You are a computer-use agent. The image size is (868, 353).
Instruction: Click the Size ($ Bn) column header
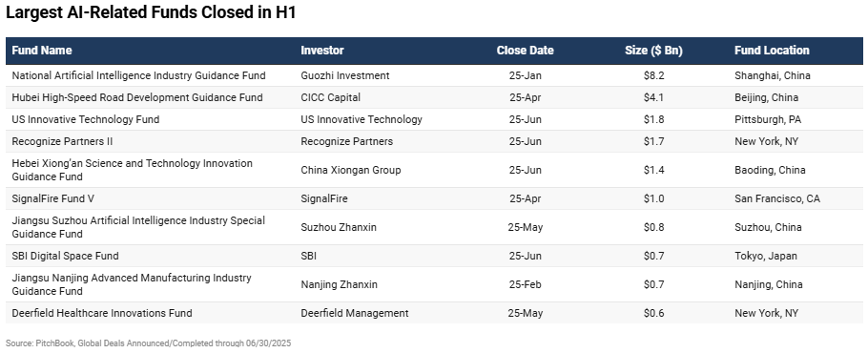coord(653,51)
